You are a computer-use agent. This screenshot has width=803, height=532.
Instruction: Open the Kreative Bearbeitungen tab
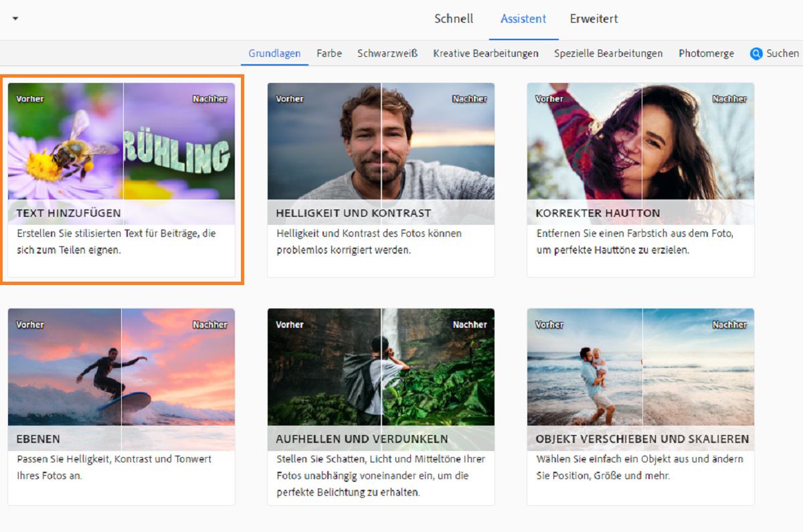tap(486, 54)
